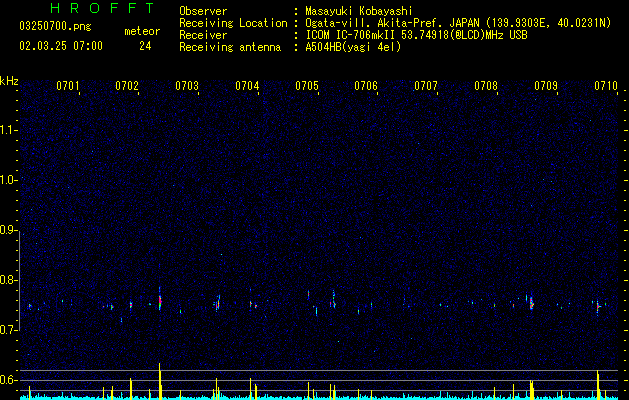Select observer name Masayuki Kobayashi
This screenshot has width=629, height=400.
[x=359, y=11]
